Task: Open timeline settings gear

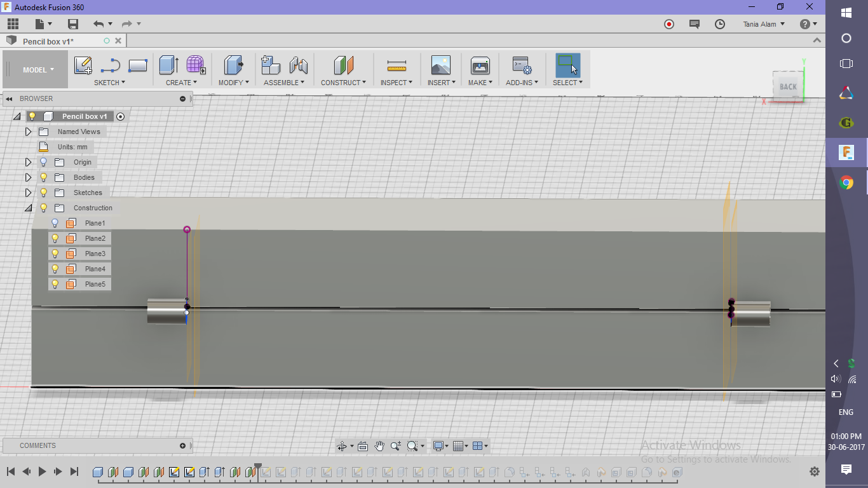Action: pyautogui.click(x=815, y=471)
